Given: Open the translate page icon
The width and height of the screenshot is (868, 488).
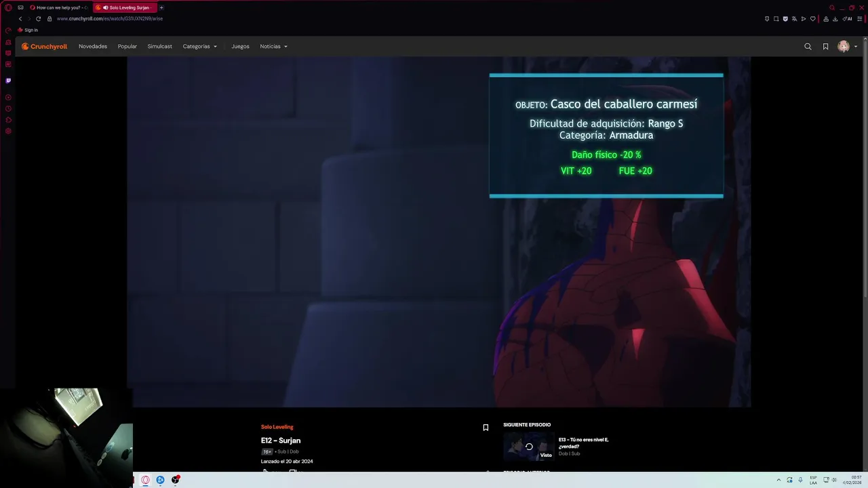Looking at the screenshot, I should [x=794, y=19].
